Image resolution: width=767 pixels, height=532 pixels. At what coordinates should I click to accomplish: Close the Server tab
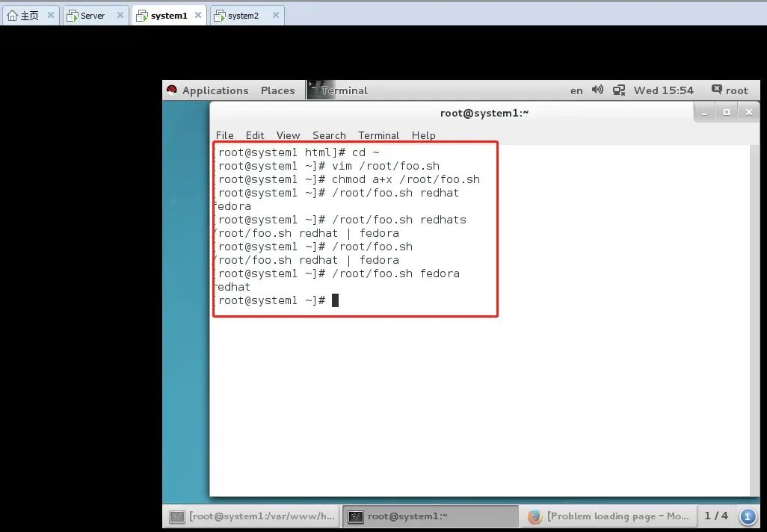pyautogui.click(x=120, y=15)
